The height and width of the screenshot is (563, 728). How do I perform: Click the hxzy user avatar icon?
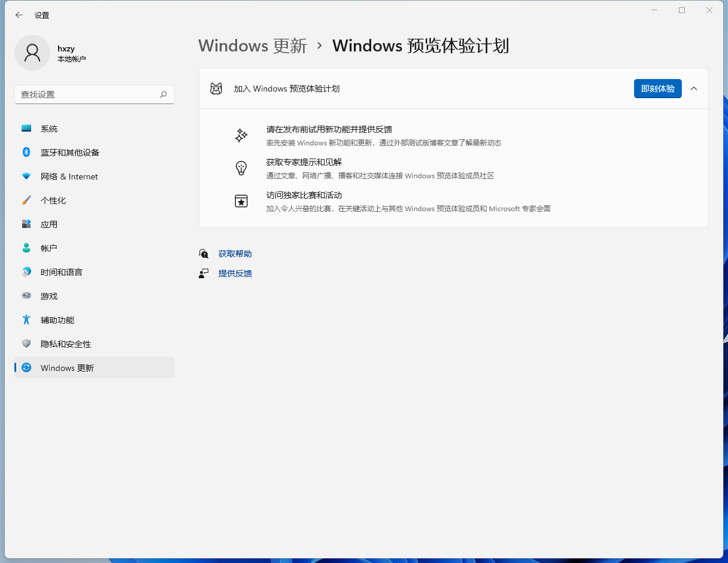(32, 53)
